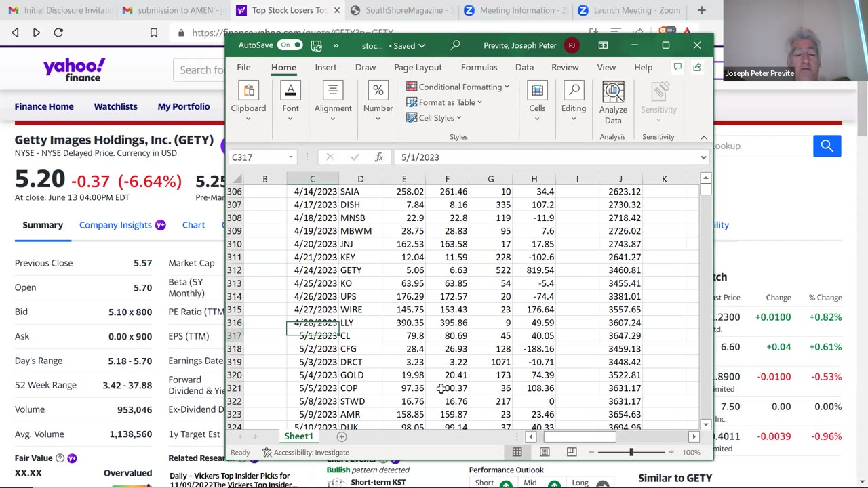Select the Sheet1 worksheet tab
The image size is (868, 488).
coord(298,436)
